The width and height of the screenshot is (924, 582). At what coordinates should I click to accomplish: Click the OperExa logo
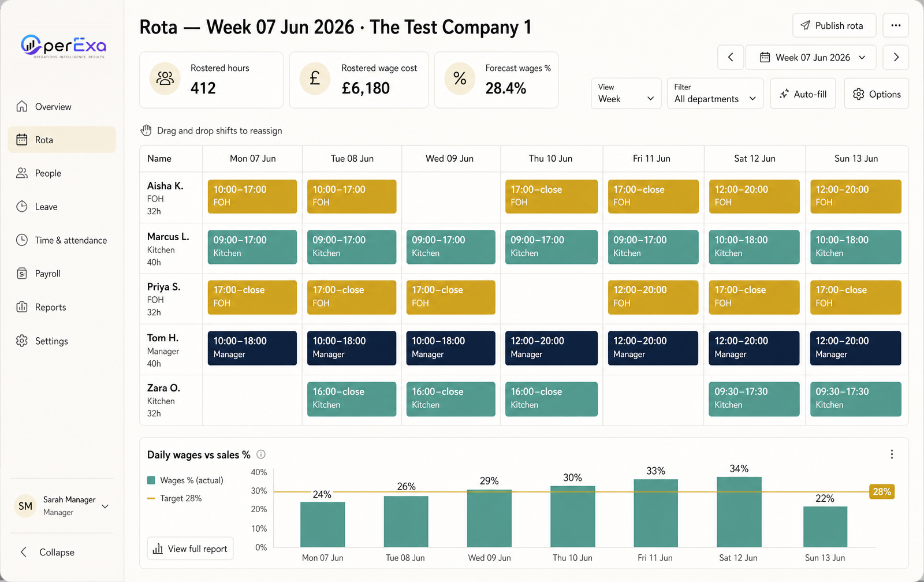click(64, 46)
